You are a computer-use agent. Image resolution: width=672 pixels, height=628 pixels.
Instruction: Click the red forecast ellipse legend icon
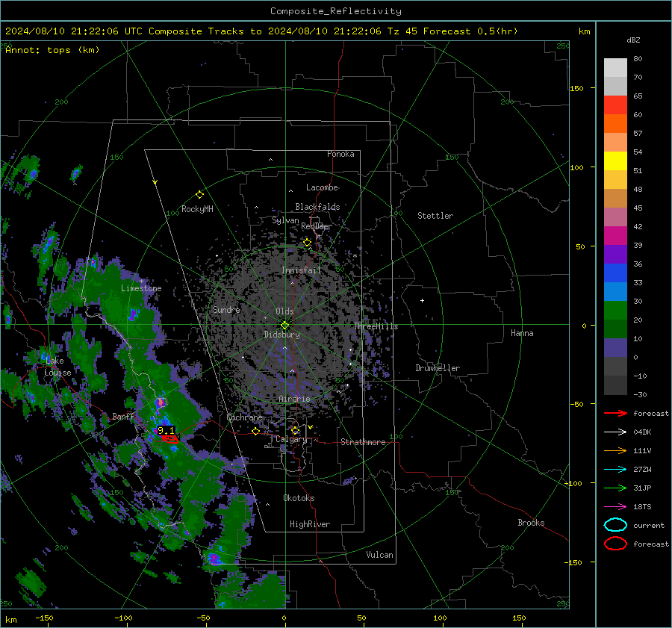click(615, 544)
